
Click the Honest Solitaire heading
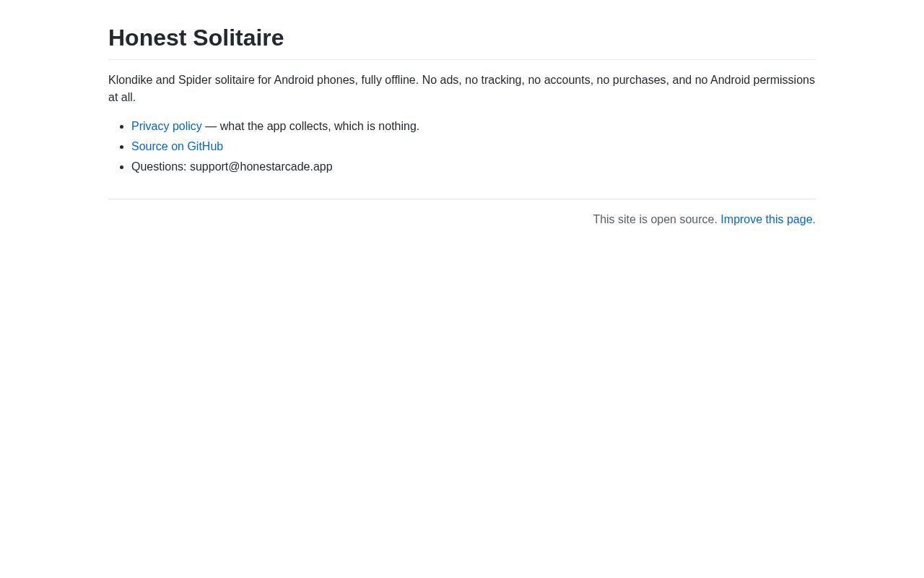click(x=196, y=38)
